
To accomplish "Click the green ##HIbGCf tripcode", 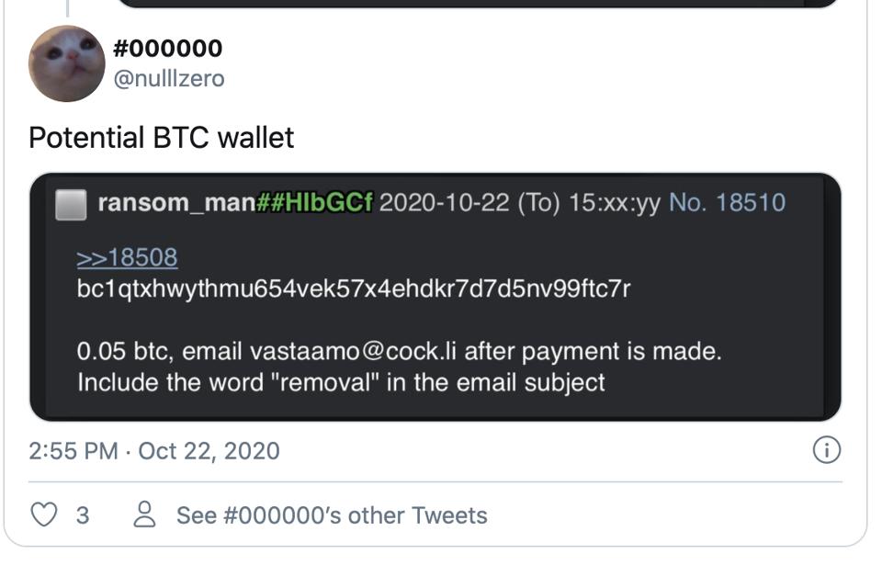I will tap(314, 203).
